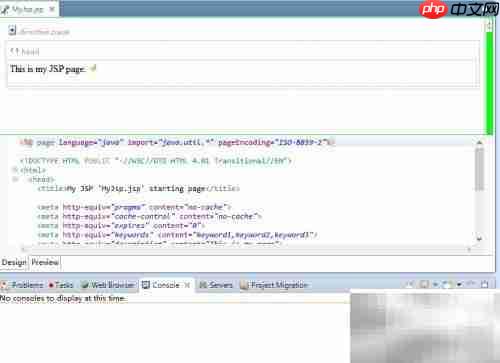The width and height of the screenshot is (500, 363).
Task: Click the directive page icon in design view
Action: 12,30
